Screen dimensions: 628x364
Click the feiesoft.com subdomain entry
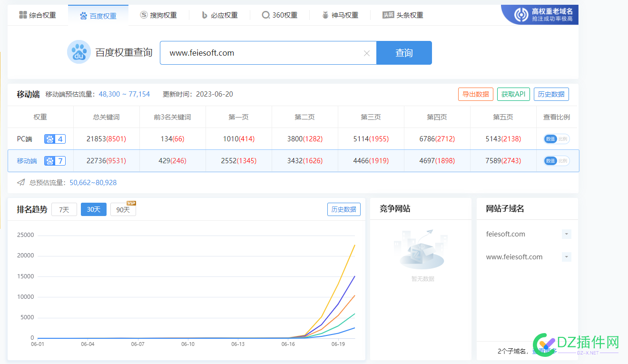point(506,234)
